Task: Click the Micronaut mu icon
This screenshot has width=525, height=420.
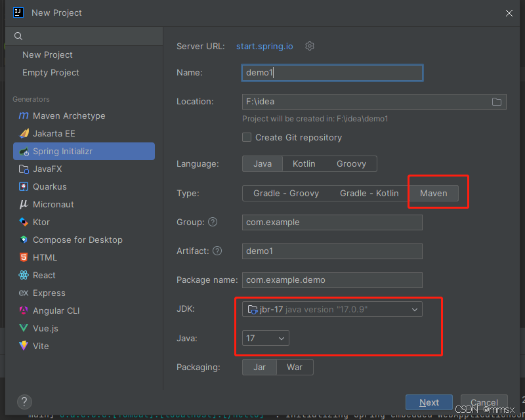Action: 24,204
